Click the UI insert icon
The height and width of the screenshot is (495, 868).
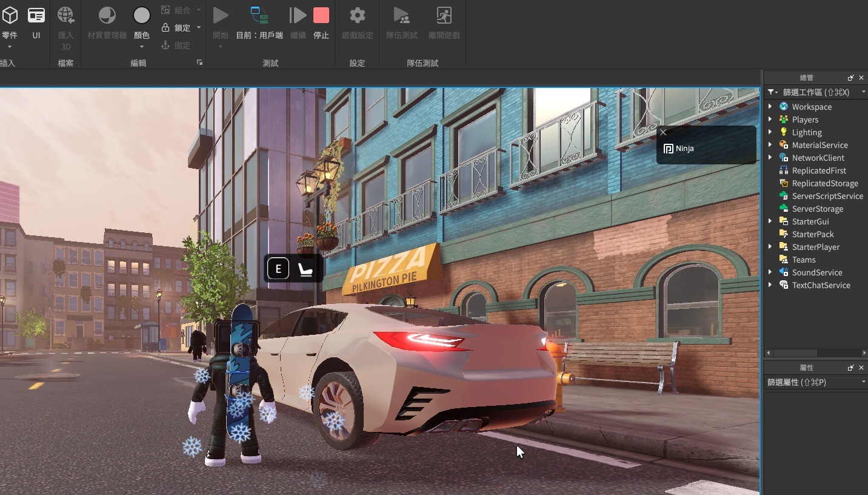point(36,16)
